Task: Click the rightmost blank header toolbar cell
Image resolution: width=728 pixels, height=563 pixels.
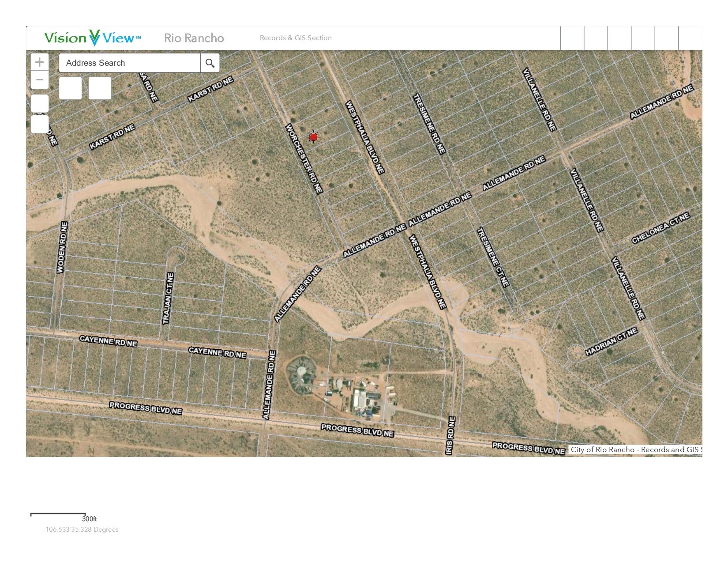Action: tap(690, 38)
